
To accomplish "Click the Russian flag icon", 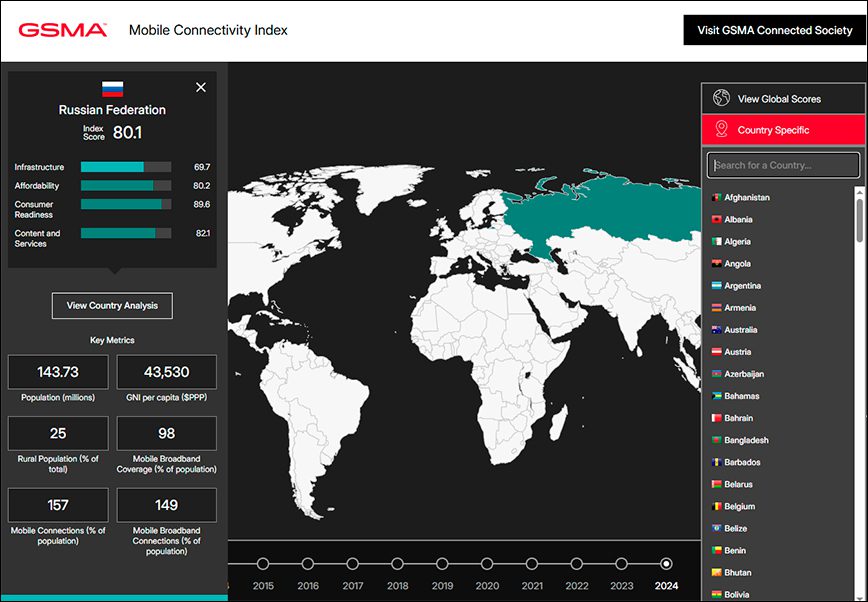I will pos(112,89).
